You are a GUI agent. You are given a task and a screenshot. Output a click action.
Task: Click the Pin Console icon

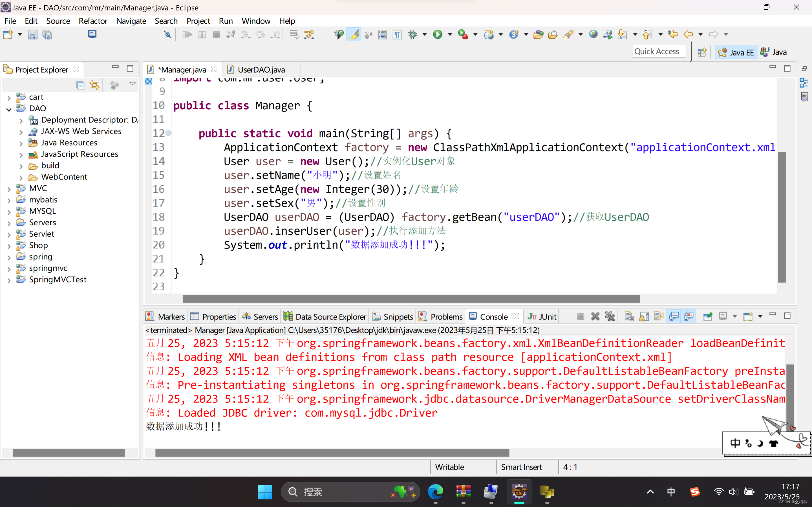pyautogui.click(x=708, y=316)
